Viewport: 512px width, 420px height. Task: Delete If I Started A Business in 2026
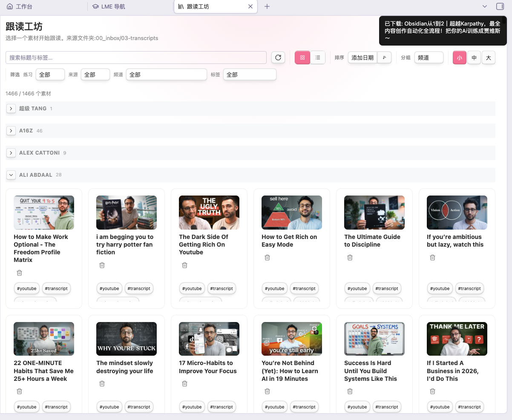[432, 391]
